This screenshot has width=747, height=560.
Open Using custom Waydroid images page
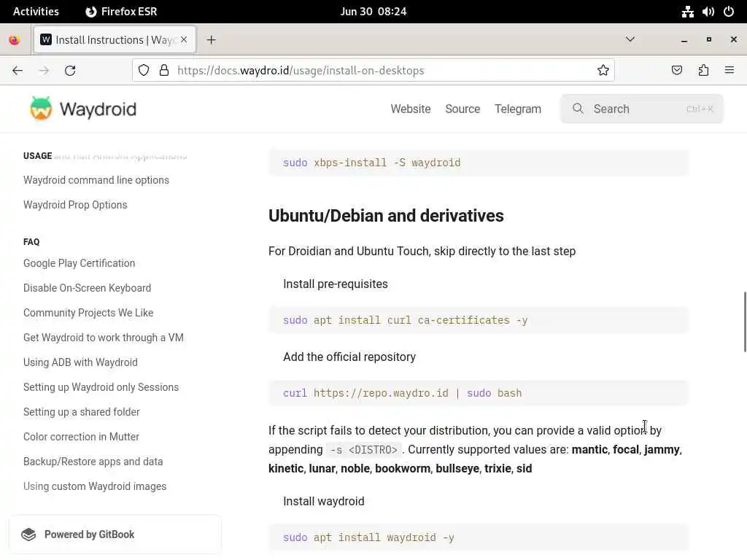click(x=95, y=486)
